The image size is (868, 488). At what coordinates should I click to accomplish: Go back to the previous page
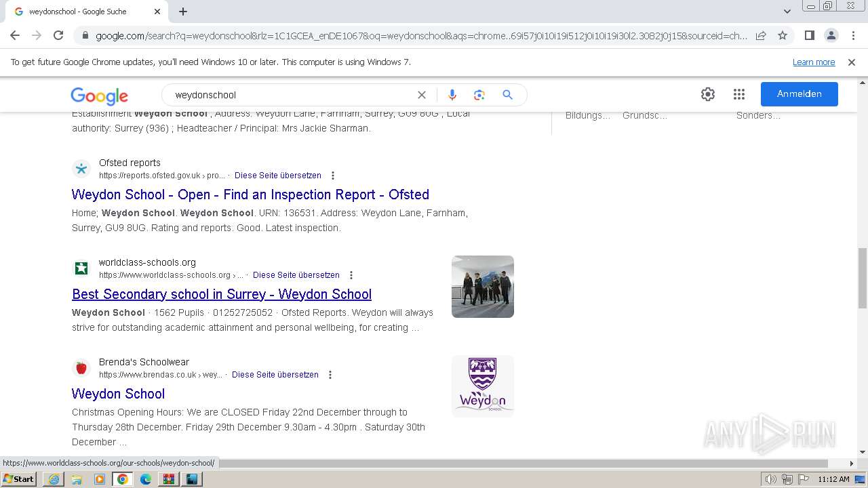pos(15,35)
